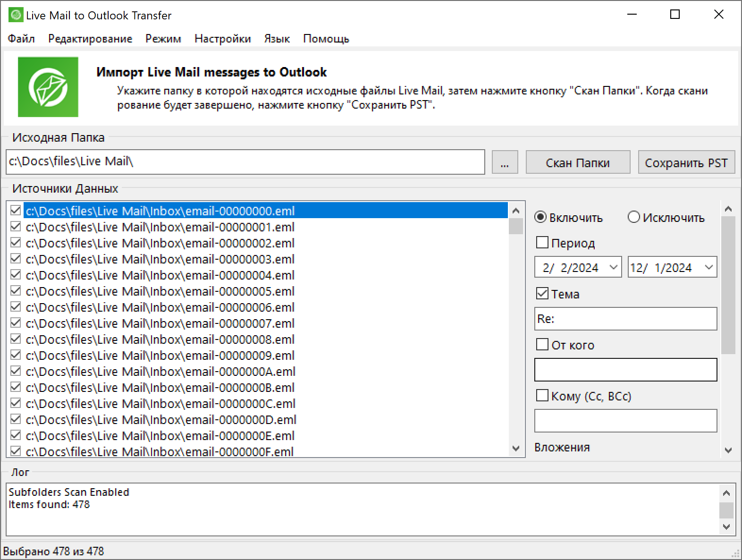Click the Кому (Cc, BCc) text field
This screenshot has height=560, width=742.
pyautogui.click(x=626, y=421)
